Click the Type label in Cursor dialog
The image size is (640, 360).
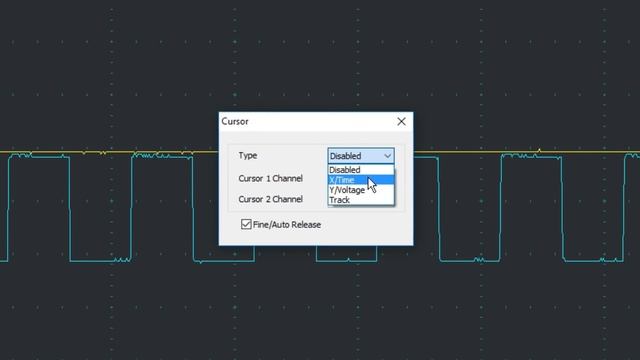(248, 156)
